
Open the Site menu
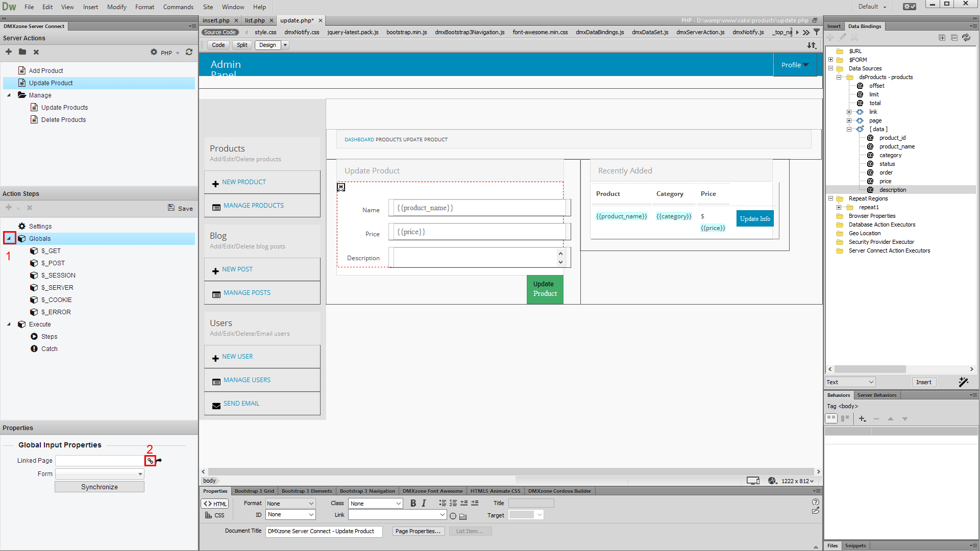click(208, 7)
